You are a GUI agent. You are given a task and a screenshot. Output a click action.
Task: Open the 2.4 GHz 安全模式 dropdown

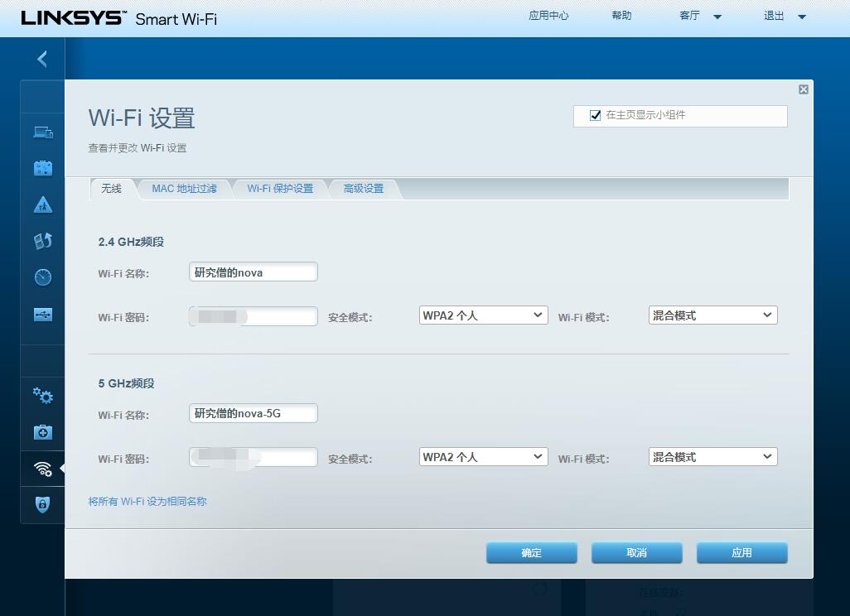(x=483, y=315)
